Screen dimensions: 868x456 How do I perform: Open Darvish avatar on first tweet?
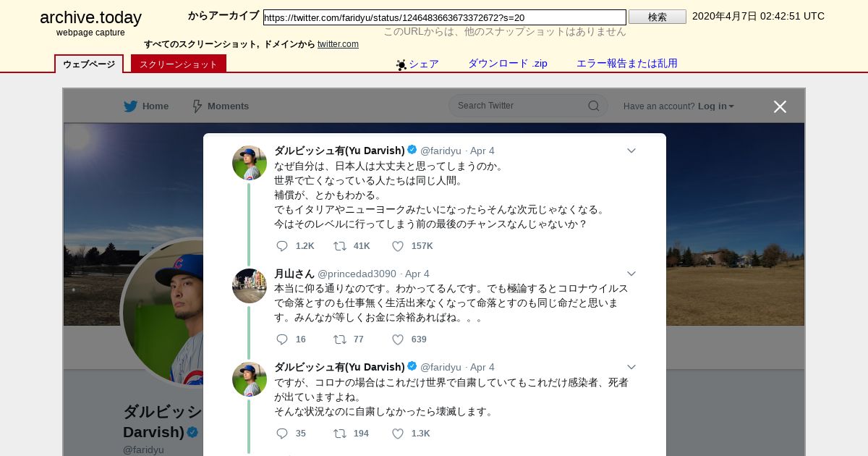(x=250, y=163)
